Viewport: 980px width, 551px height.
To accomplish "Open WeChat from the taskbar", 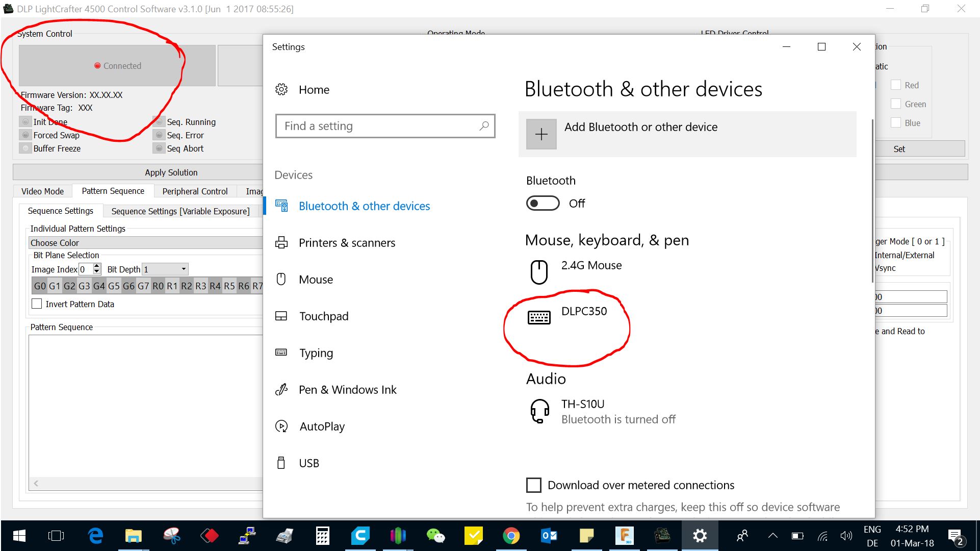I will coord(435,536).
